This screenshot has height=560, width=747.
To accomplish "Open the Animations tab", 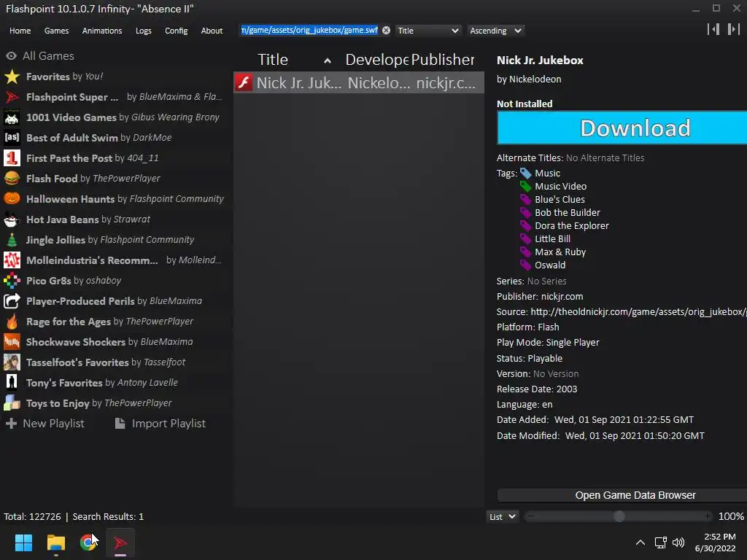I will tap(102, 31).
